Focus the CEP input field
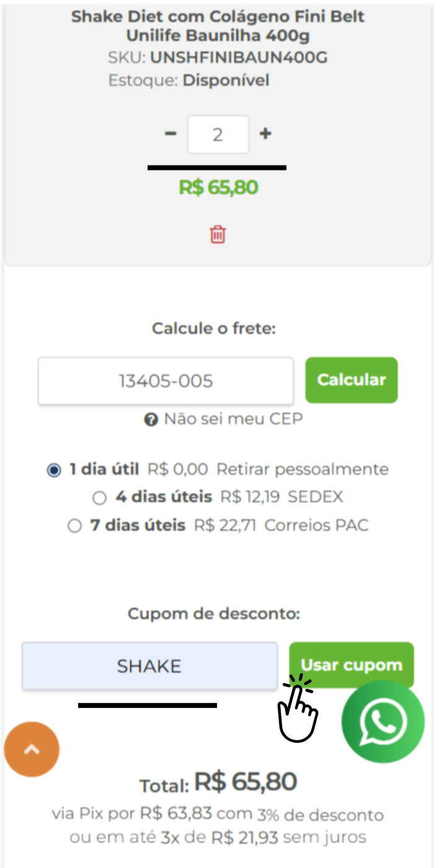The width and height of the screenshot is (434, 868). click(166, 381)
